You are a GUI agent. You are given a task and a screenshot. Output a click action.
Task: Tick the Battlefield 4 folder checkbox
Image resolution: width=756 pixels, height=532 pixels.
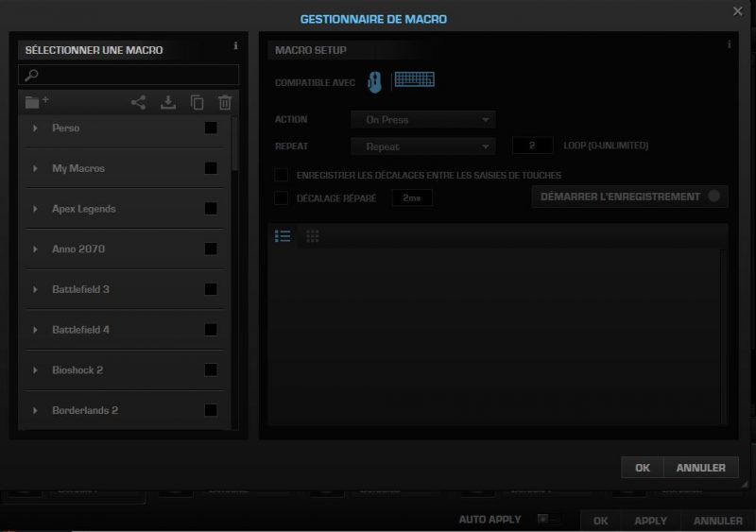[x=211, y=330]
